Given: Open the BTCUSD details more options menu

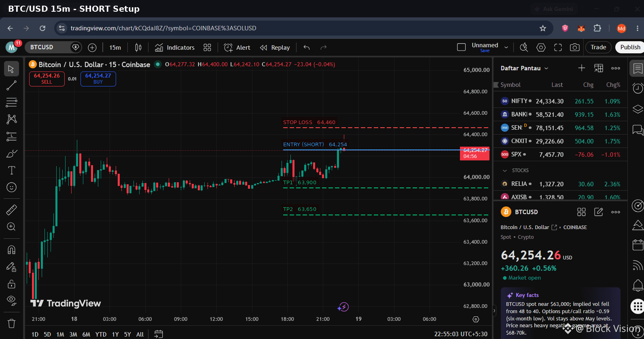Looking at the screenshot, I should pyautogui.click(x=616, y=212).
